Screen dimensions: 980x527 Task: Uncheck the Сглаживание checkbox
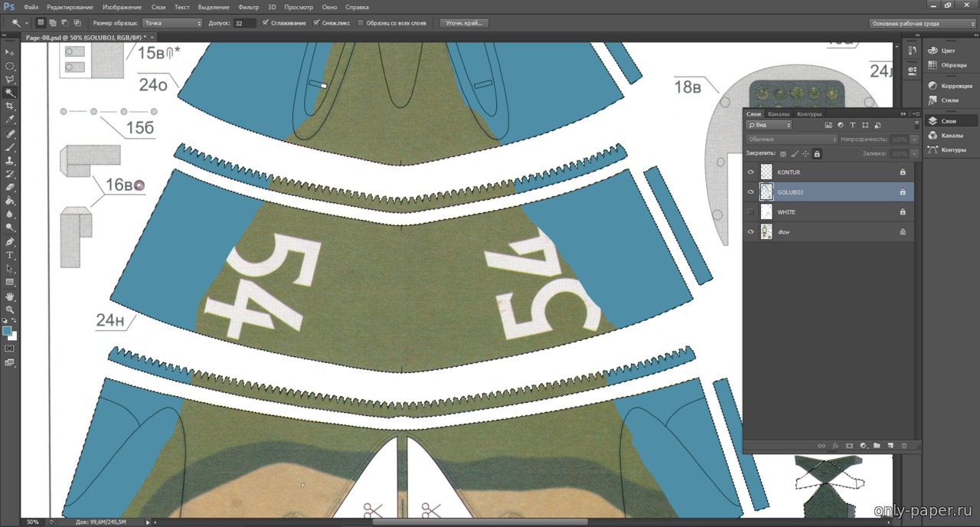tap(266, 23)
